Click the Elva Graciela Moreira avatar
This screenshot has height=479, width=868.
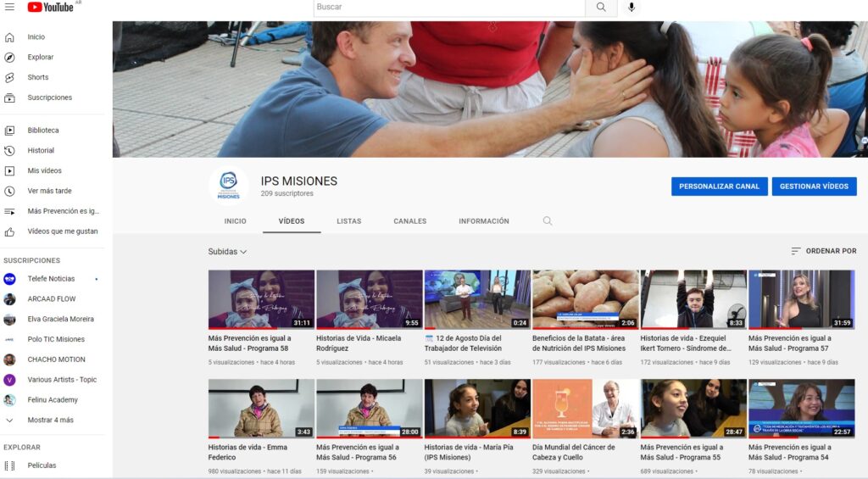click(x=9, y=320)
